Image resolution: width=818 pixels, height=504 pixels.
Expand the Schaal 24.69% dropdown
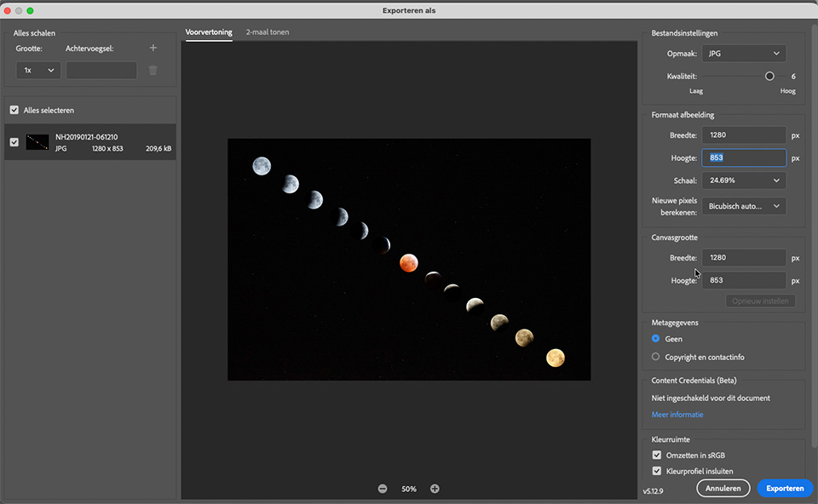pyautogui.click(x=744, y=180)
